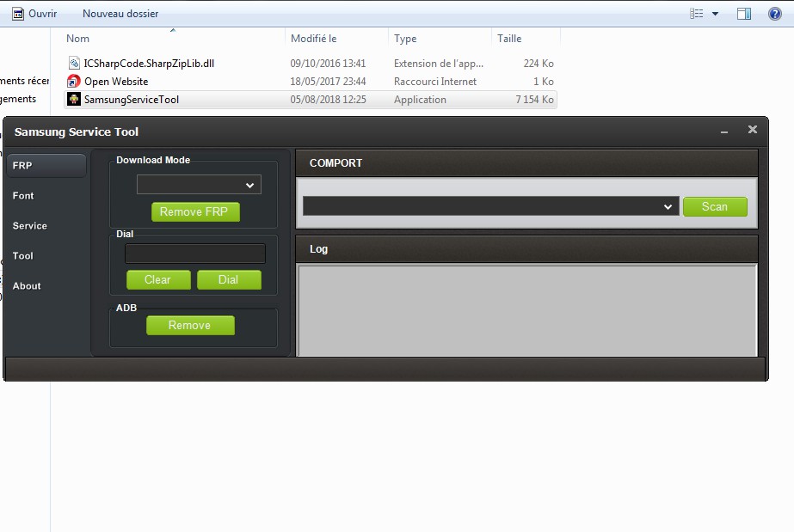Close the Samsung Service Tool window

(x=753, y=130)
